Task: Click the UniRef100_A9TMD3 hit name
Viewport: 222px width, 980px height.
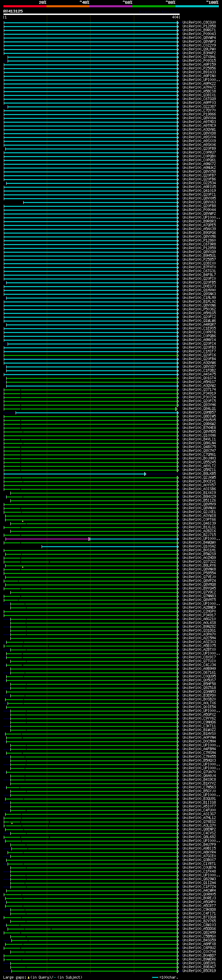Action: pyautogui.click(x=199, y=122)
